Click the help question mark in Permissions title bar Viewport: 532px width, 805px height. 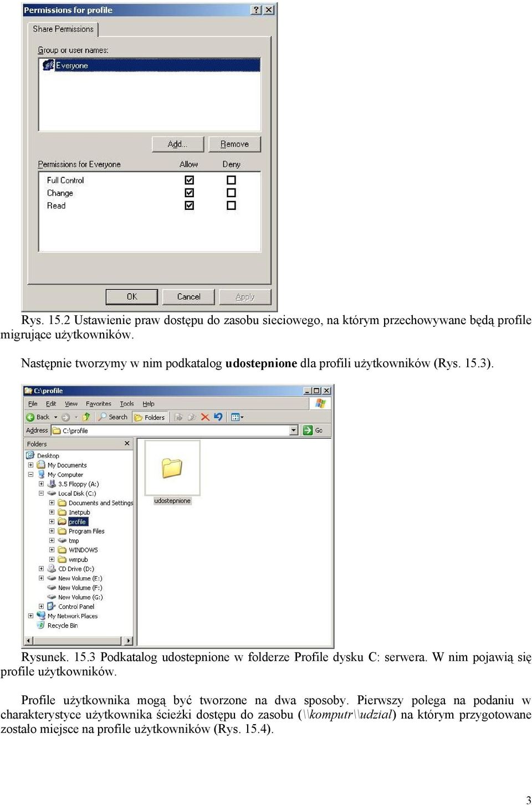coord(256,10)
